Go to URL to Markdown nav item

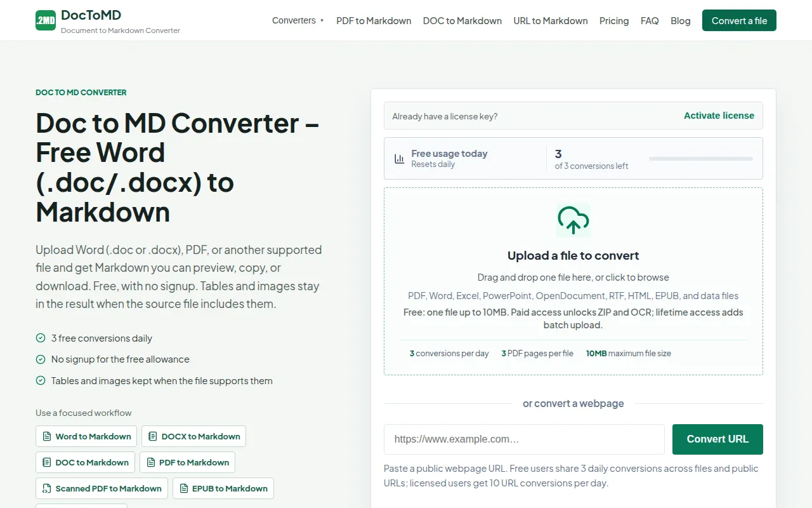[551, 20]
